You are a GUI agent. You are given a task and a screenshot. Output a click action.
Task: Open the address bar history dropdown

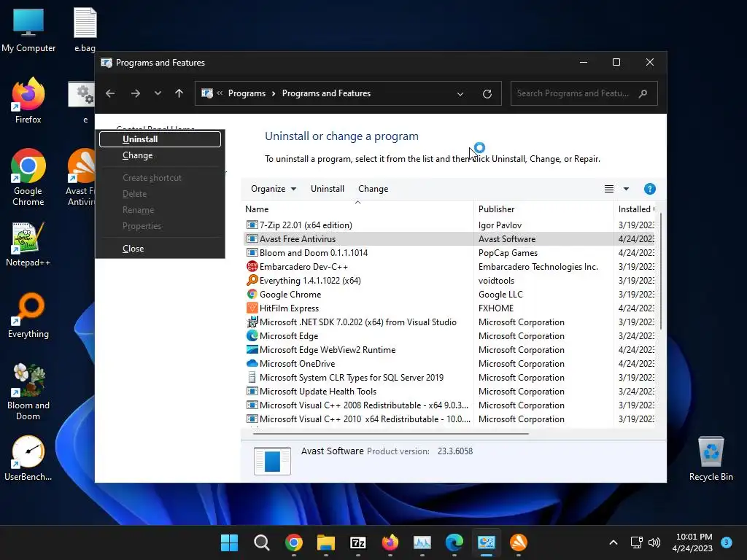[460, 94]
